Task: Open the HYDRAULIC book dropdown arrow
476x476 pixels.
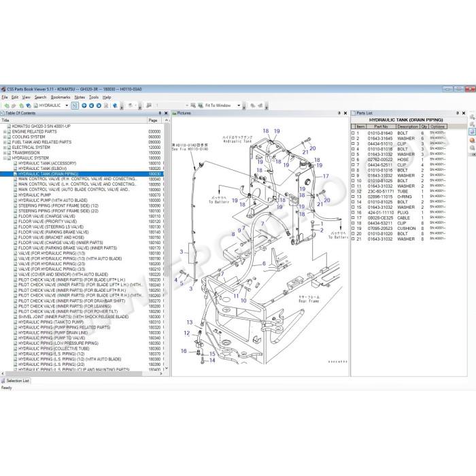Action: tap(67, 105)
